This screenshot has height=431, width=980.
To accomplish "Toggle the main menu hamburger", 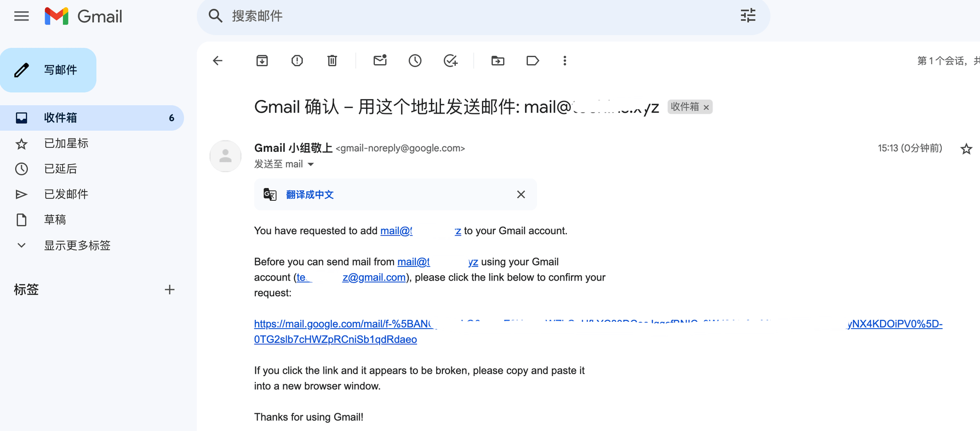I will click(x=22, y=16).
